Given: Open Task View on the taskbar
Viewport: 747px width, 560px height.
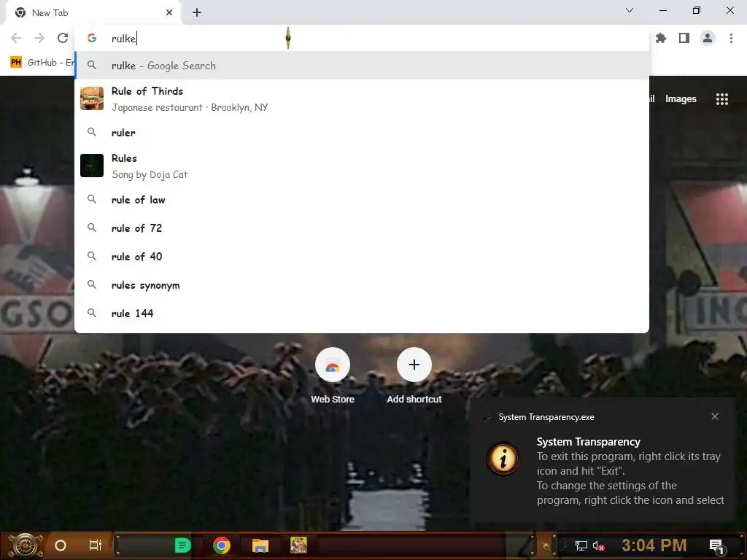Looking at the screenshot, I should 96,545.
